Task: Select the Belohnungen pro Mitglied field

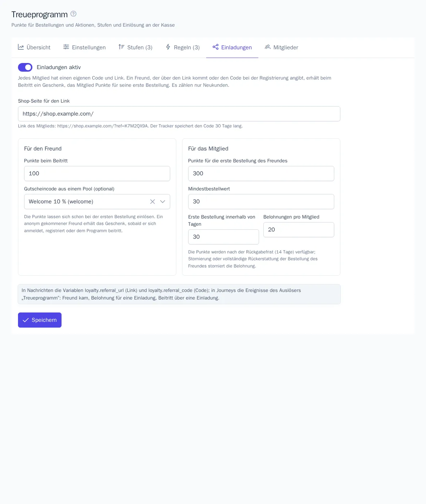Action: pos(299,230)
